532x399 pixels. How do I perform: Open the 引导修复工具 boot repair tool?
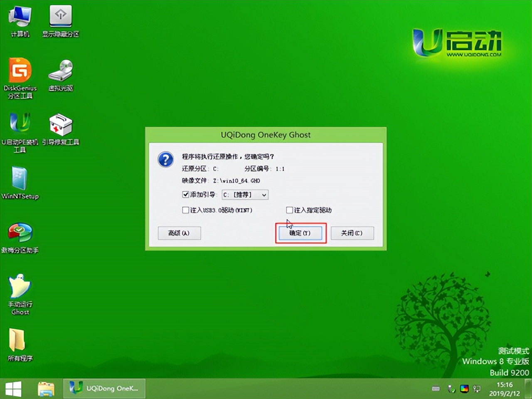(x=60, y=125)
